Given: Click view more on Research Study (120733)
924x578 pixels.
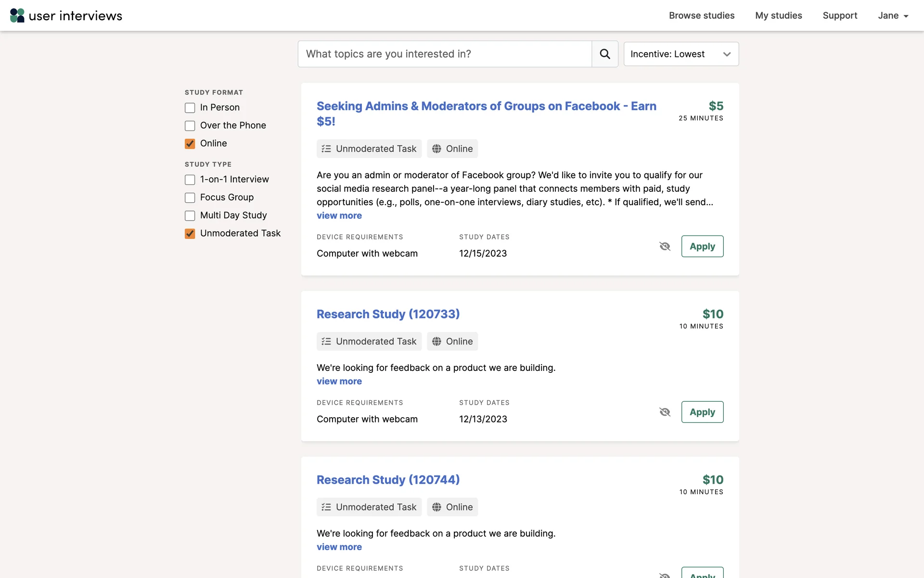Looking at the screenshot, I should tap(339, 381).
